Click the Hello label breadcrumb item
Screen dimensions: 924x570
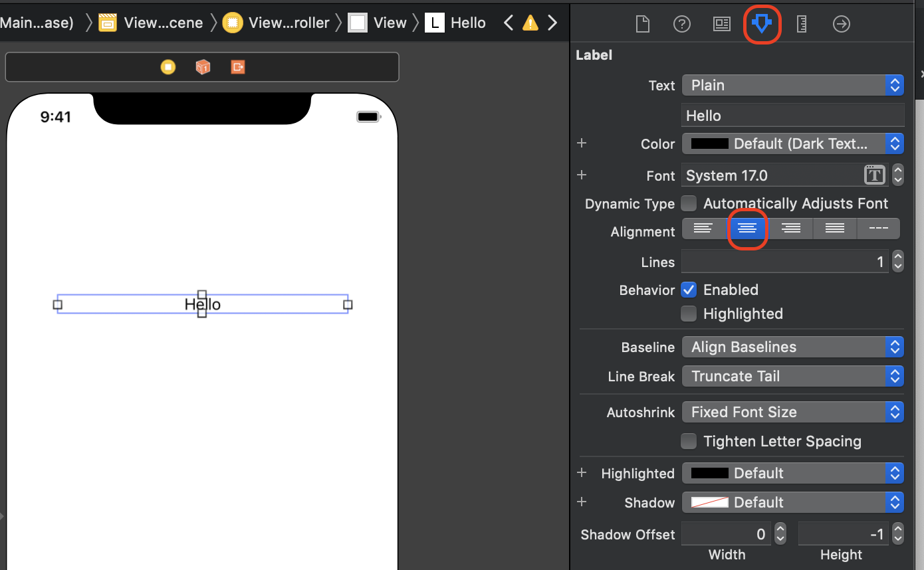pyautogui.click(x=456, y=23)
